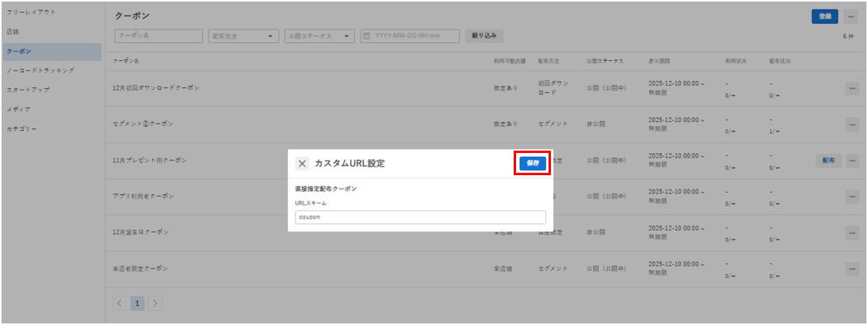This screenshot has height=325, width=868.
Task: Click the date filter field YYYY-MM-DD HH:mm
Action: (410, 36)
